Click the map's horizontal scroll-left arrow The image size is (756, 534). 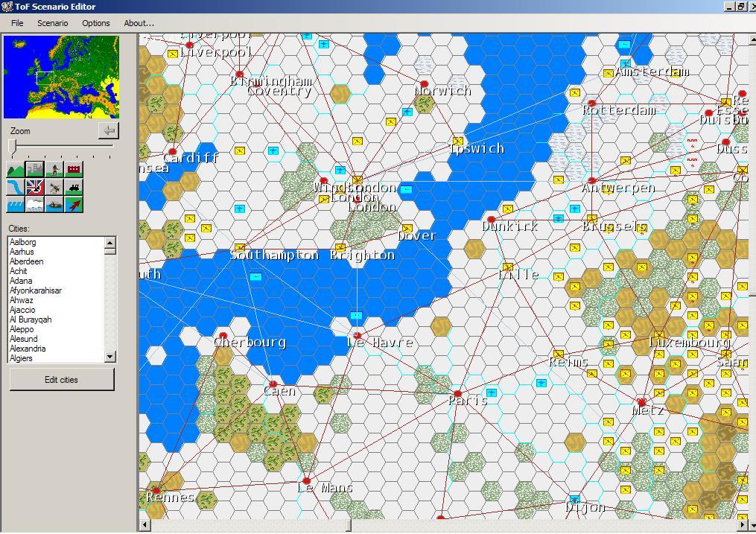point(144,525)
